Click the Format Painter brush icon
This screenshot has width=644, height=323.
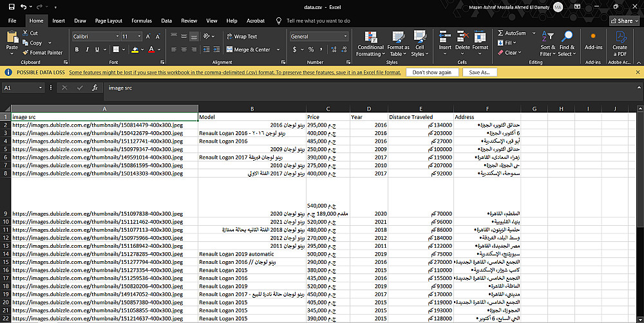point(26,53)
